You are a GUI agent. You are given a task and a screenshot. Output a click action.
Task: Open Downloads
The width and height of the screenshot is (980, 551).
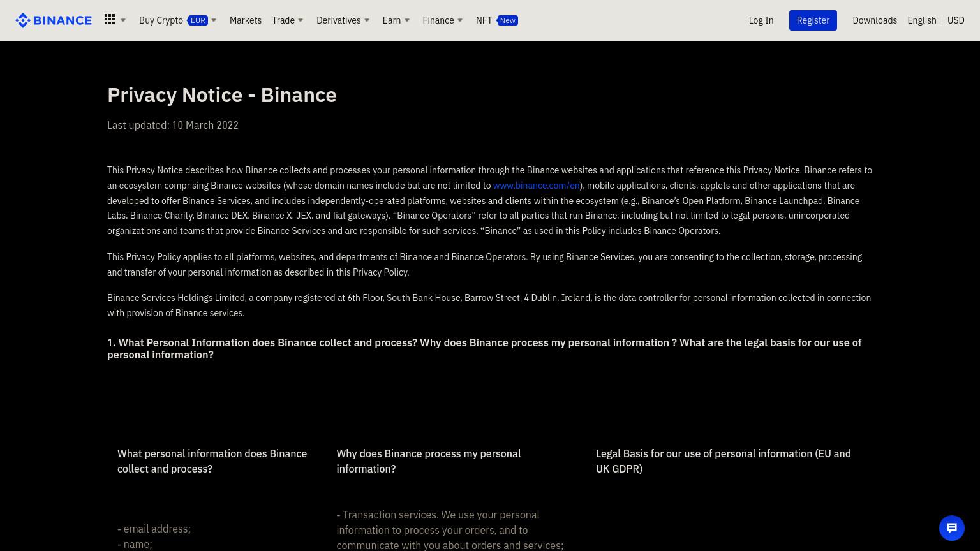[875, 20]
